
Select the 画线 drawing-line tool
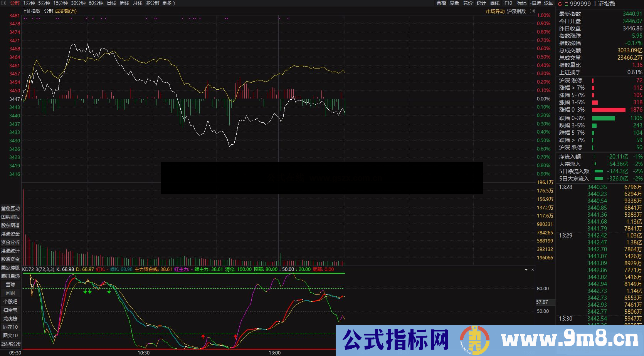point(494,3)
